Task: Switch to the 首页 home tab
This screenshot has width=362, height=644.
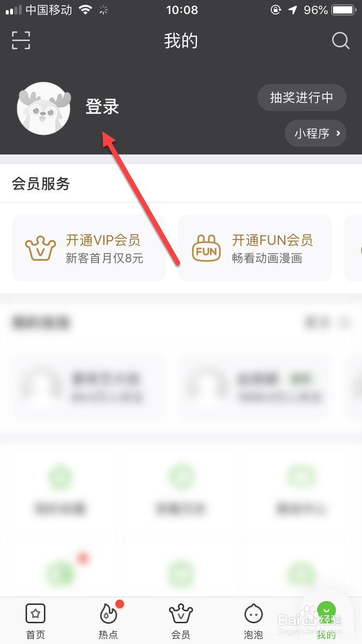Action: (x=36, y=621)
